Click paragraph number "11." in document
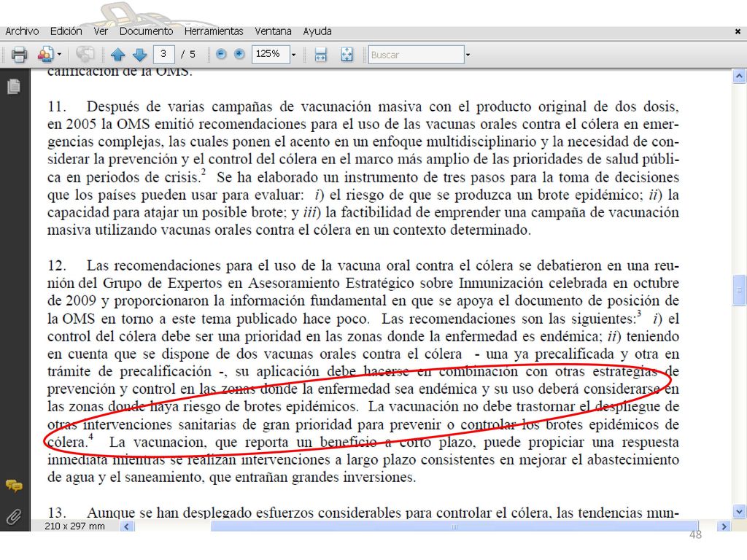 coord(56,106)
